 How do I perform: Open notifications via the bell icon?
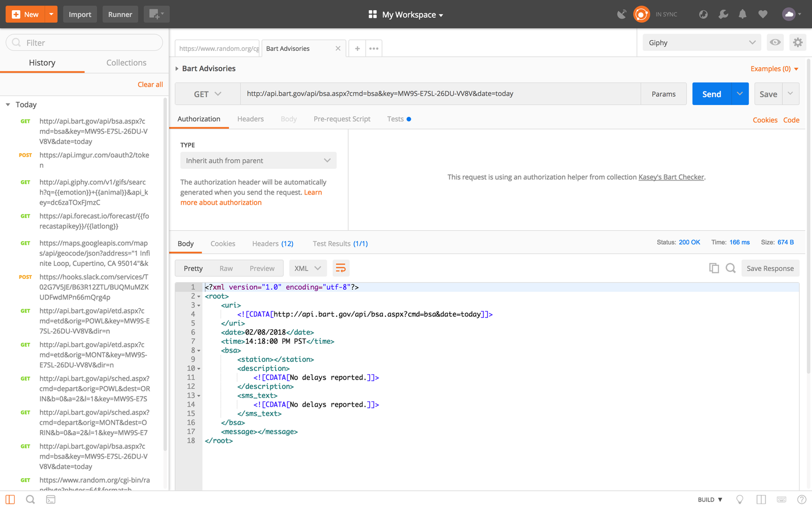743,14
